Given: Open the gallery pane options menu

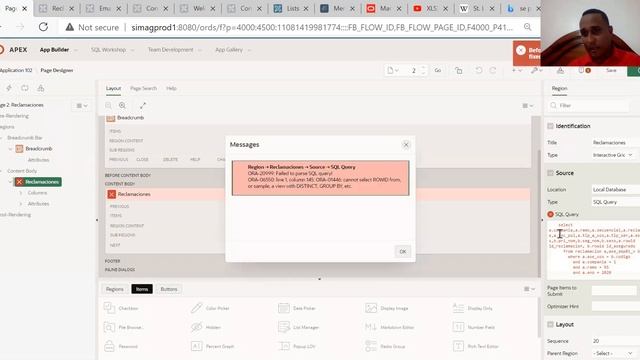Looking at the screenshot, I should pos(529,289).
